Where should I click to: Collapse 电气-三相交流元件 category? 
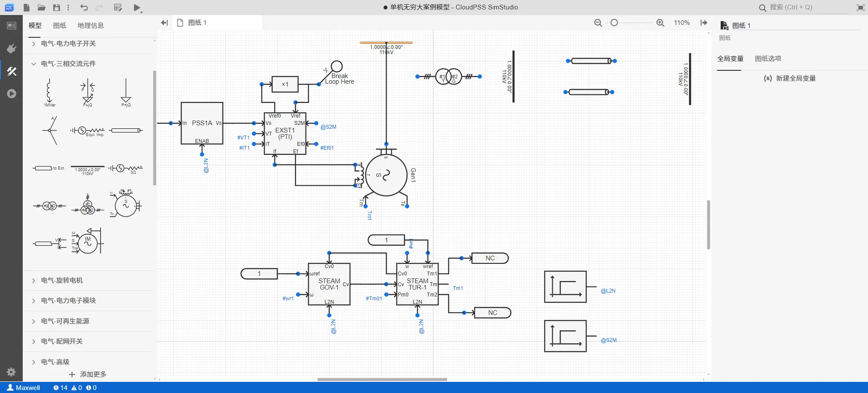88,63
